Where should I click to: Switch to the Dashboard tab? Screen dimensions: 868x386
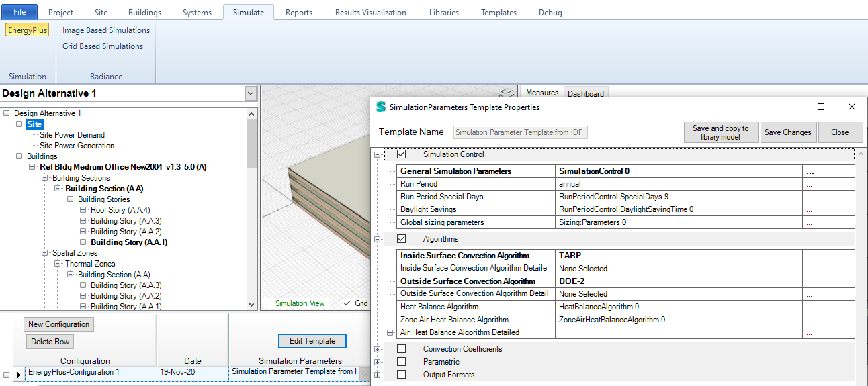586,93
